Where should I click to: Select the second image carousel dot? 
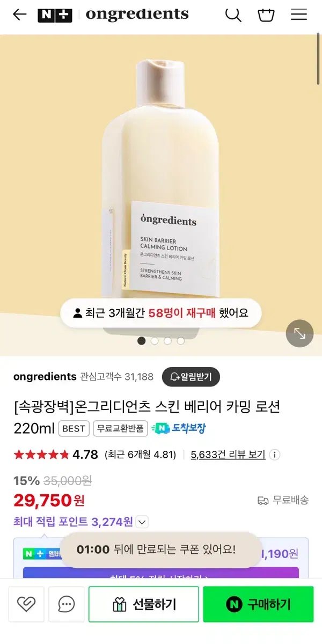155,341
